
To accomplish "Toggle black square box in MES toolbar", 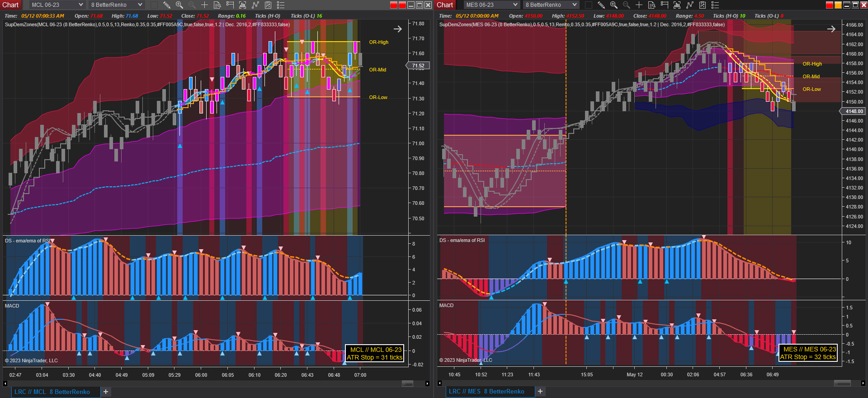I will coord(588,5).
